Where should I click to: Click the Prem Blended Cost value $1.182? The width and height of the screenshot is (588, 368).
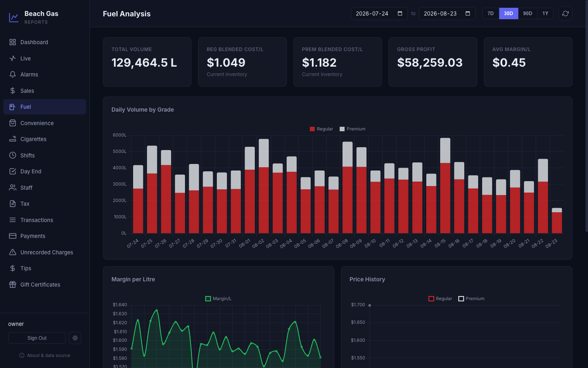tap(319, 63)
